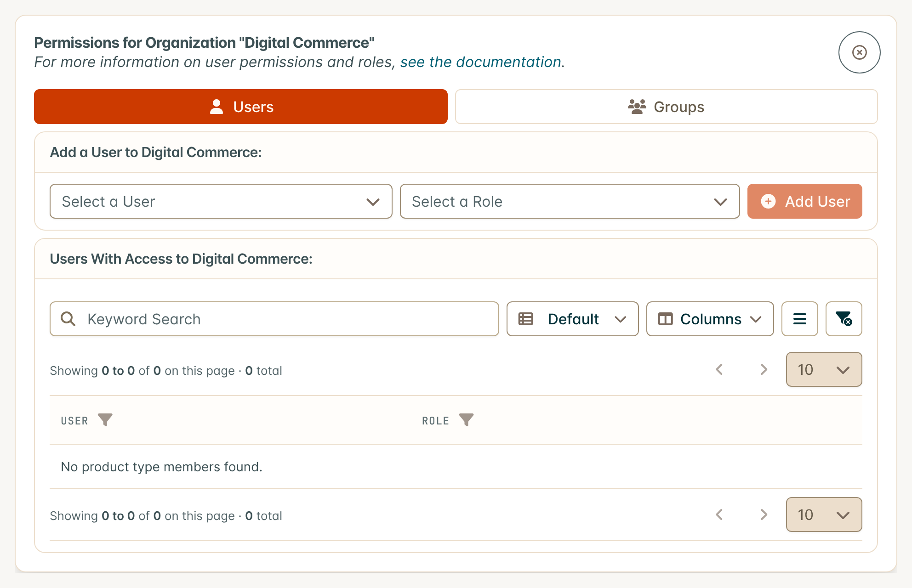912x588 pixels.
Task: Switch to the Users tab
Action: coord(241,107)
